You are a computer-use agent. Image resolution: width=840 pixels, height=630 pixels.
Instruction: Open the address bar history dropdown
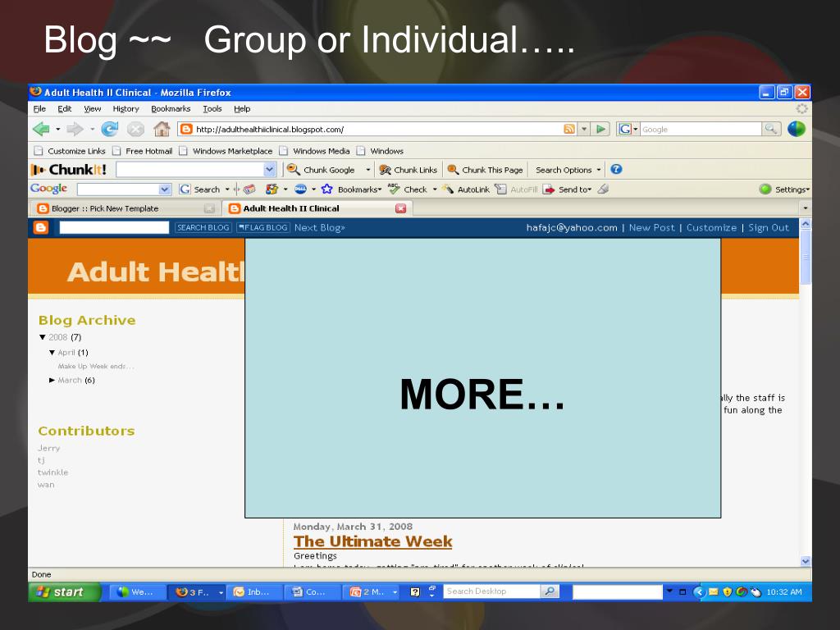[584, 129]
